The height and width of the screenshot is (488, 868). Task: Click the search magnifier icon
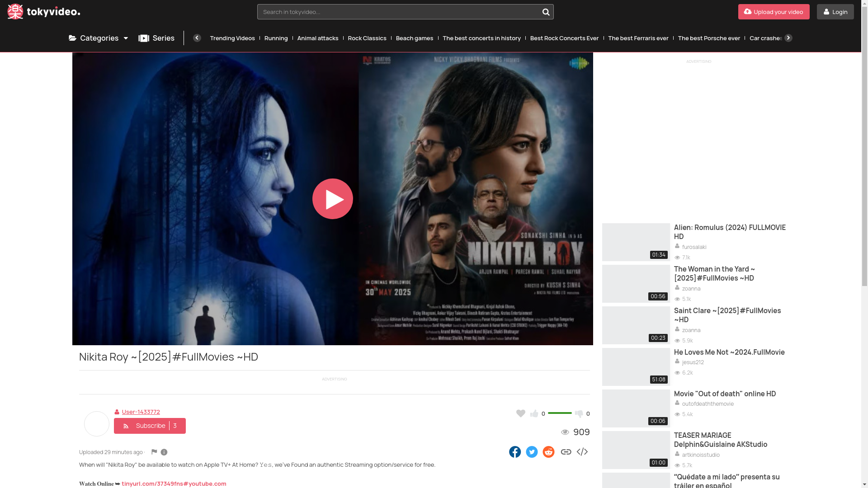546,12
